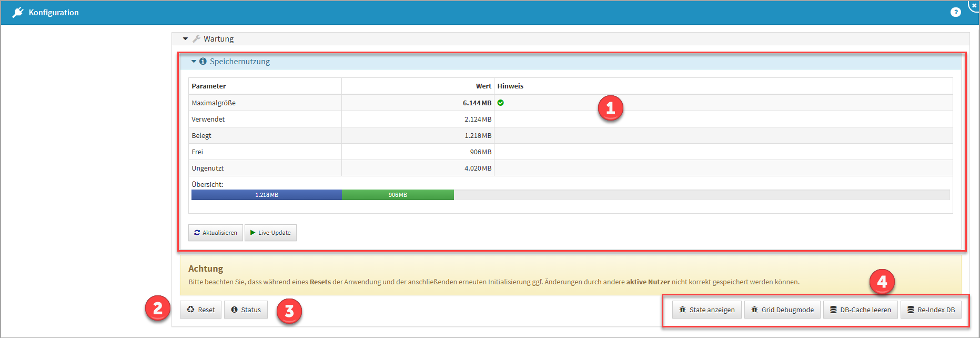Image resolution: width=980 pixels, height=338 pixels.
Task: Start Live-Update with the play button
Action: tap(270, 233)
